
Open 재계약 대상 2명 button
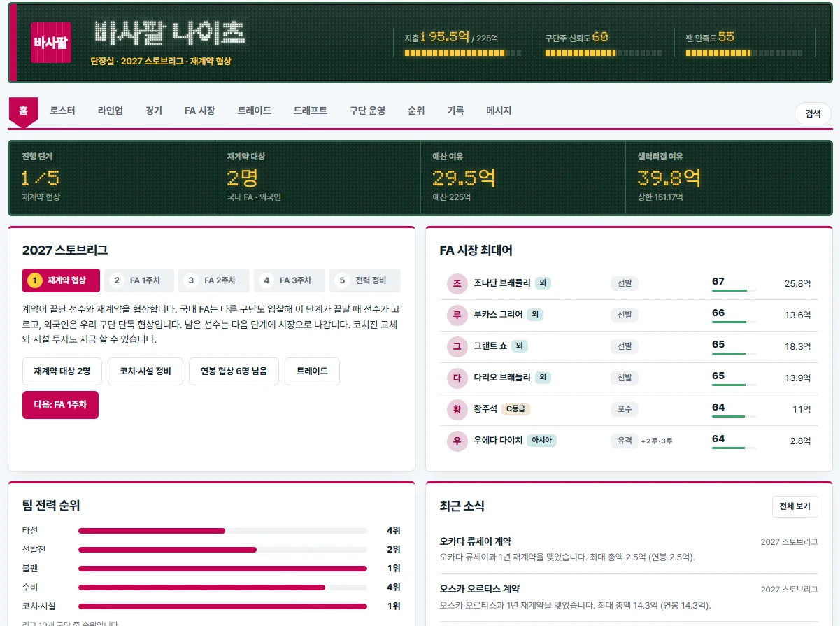(x=62, y=371)
